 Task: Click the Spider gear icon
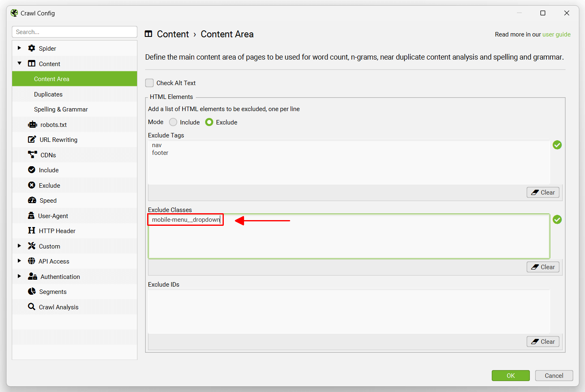pos(32,48)
